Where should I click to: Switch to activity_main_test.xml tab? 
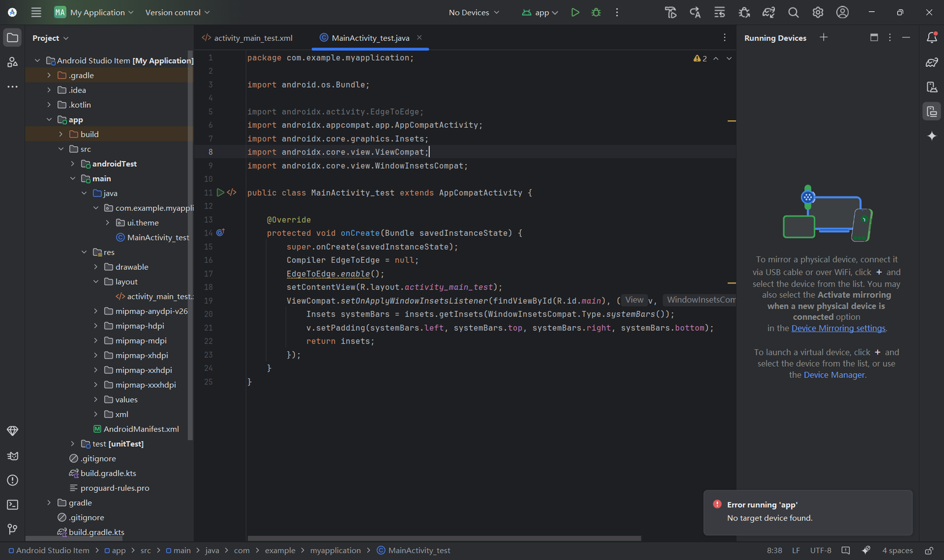(x=247, y=38)
